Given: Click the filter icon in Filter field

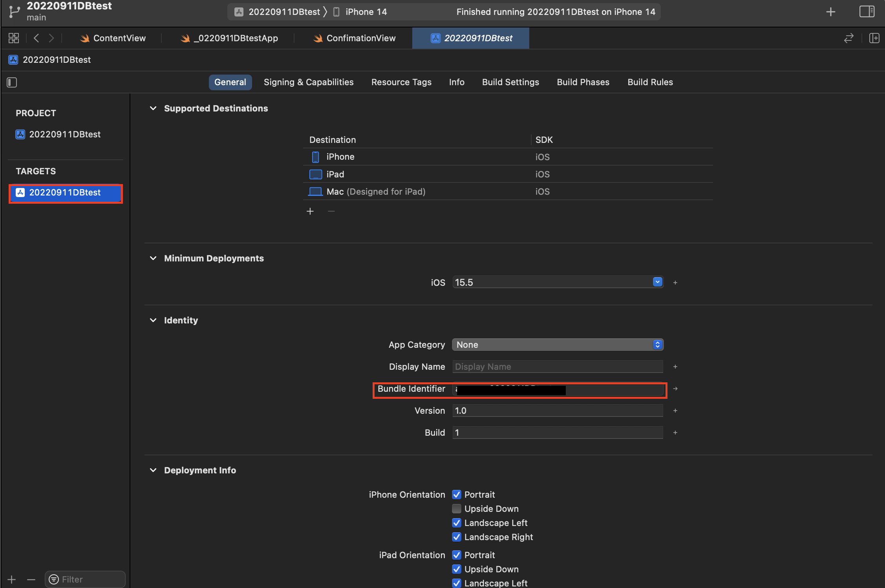Looking at the screenshot, I should (54, 579).
